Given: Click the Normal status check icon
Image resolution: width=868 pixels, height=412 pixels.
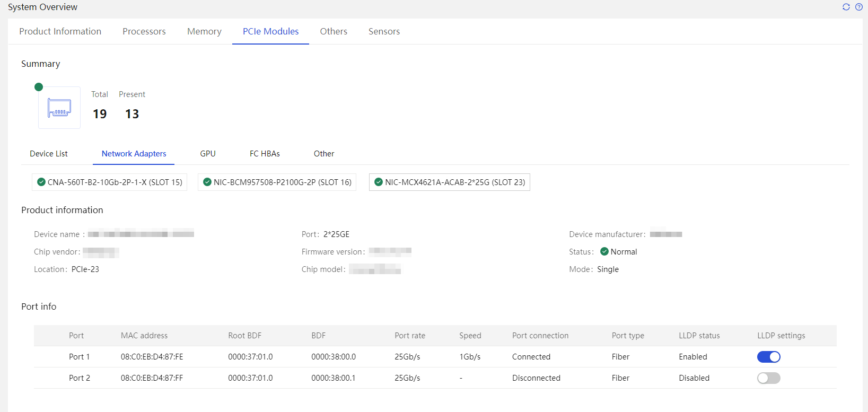Looking at the screenshot, I should point(604,251).
